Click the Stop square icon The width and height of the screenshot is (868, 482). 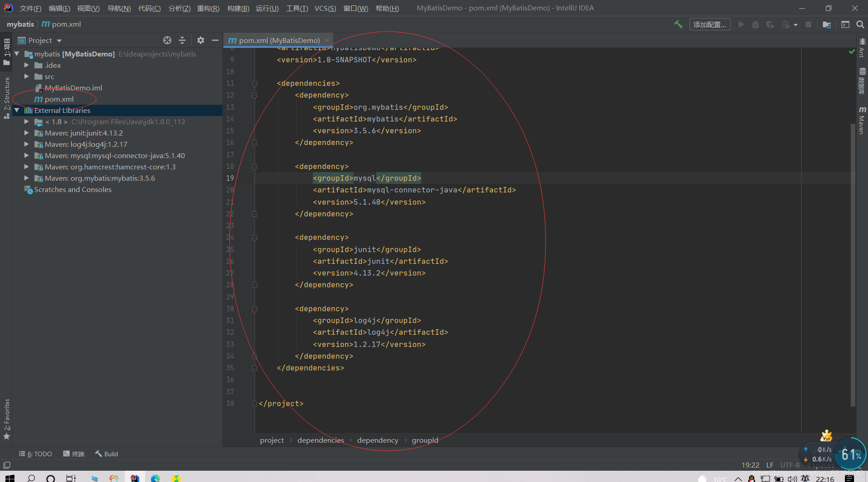[808, 24]
